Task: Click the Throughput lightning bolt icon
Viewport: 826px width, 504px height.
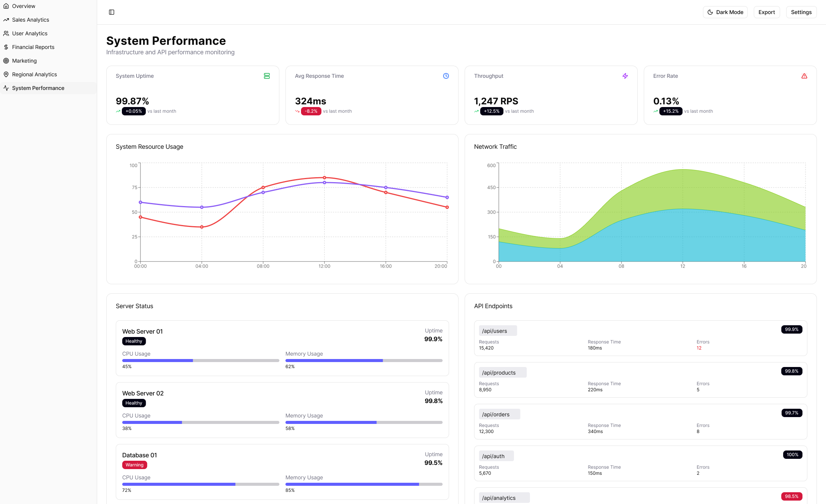Action: coord(625,76)
